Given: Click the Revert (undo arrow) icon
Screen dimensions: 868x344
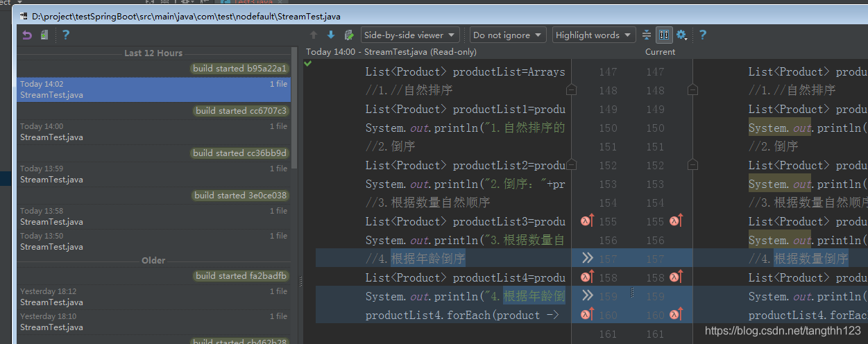Looking at the screenshot, I should click(27, 35).
